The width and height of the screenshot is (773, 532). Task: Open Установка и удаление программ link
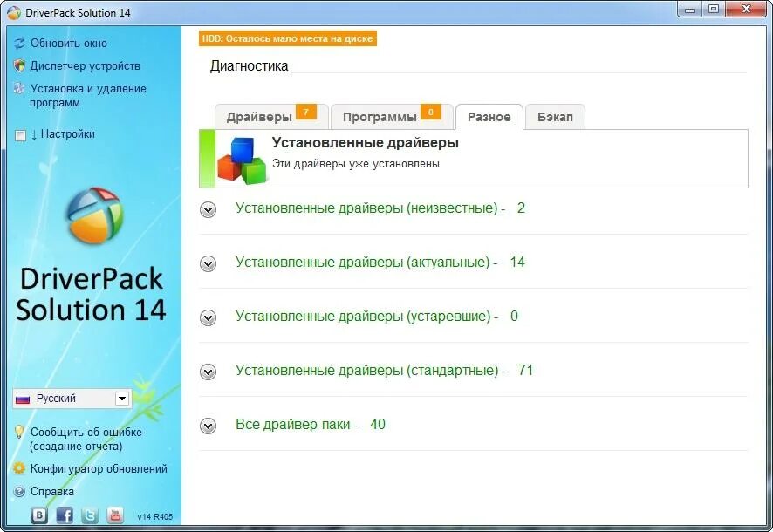pos(88,96)
